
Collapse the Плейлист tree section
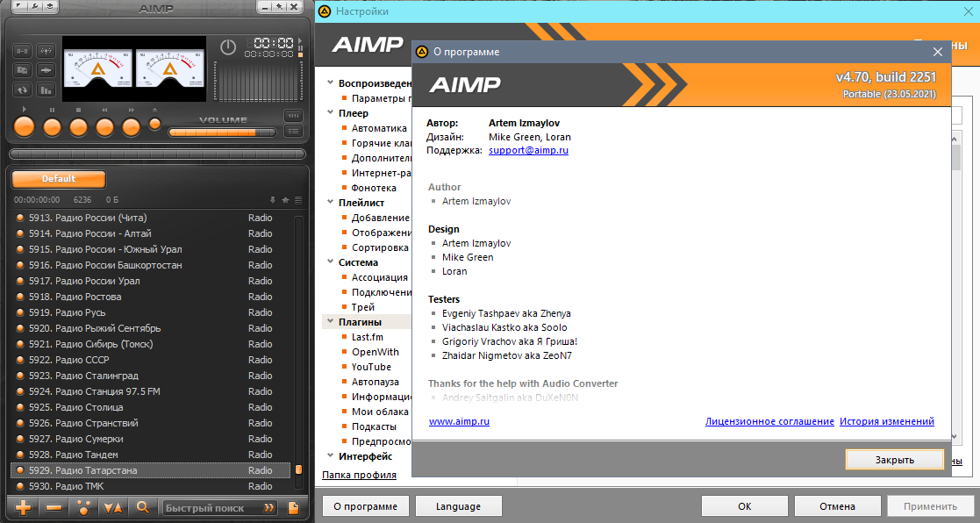tap(330, 202)
